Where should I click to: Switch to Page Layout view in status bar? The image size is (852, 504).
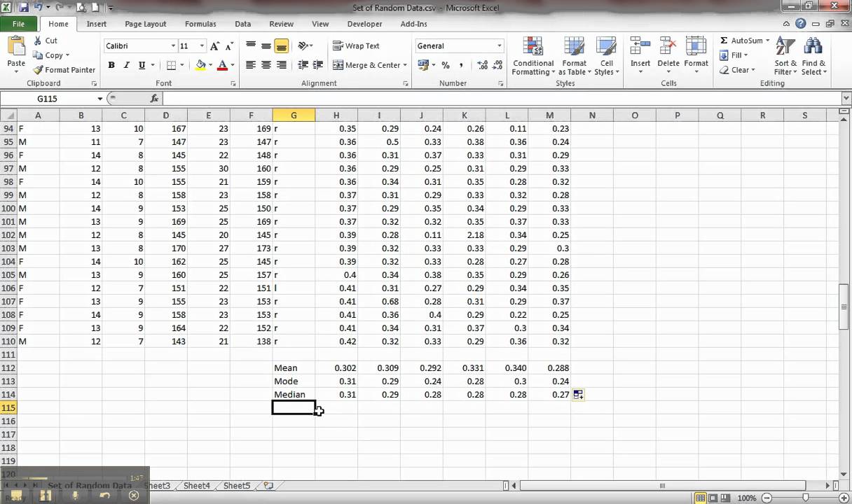(x=712, y=498)
